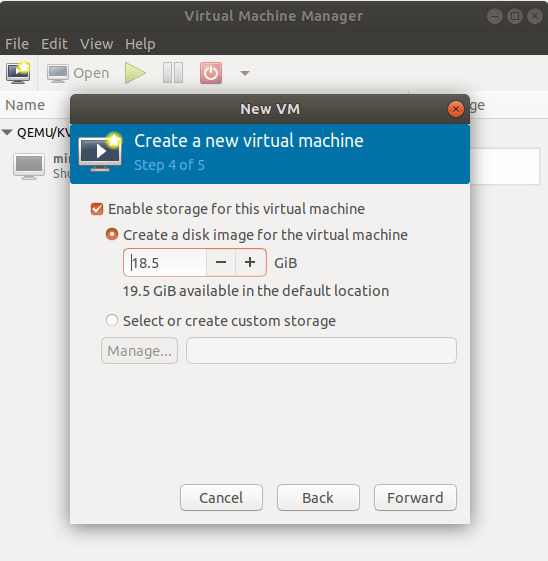Image resolution: width=548 pixels, height=561 pixels.
Task: Close the New VM dialog with red X
Action: tap(456, 109)
